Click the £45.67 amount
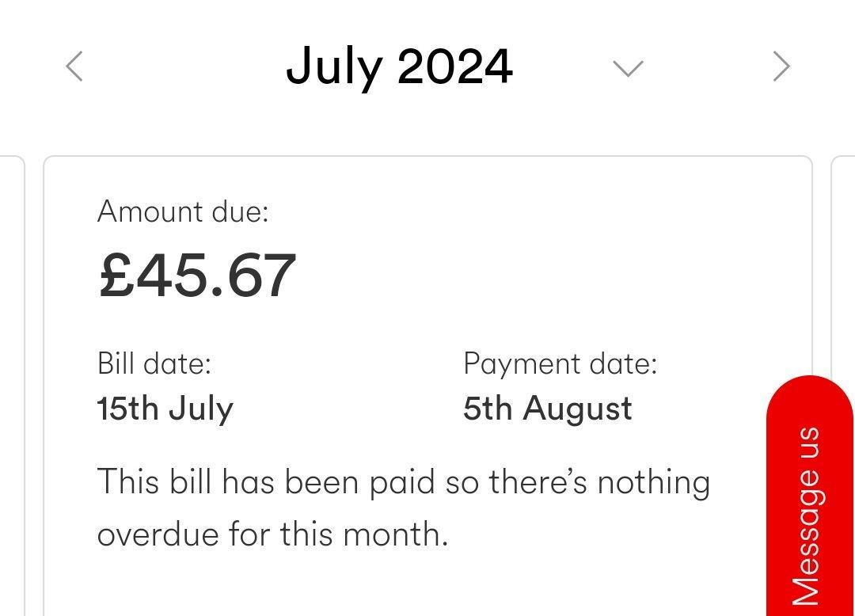Viewport: 855px width, 616px height. pos(197,276)
